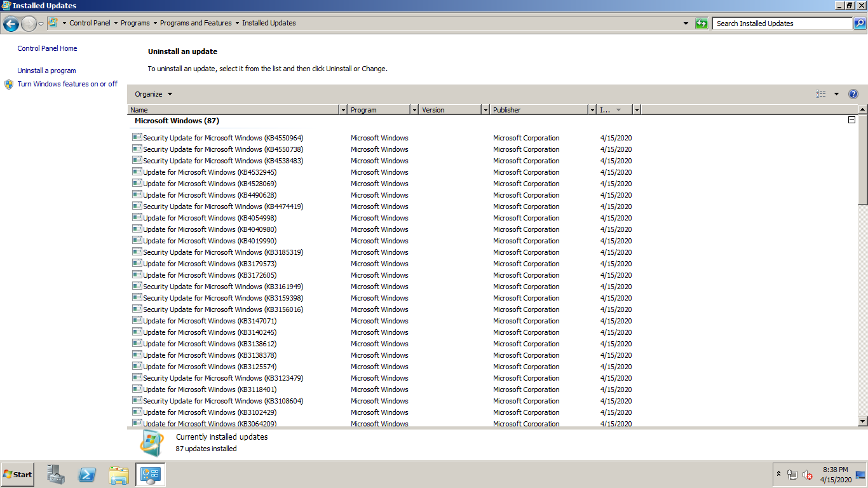Click Programs in the breadcrumb path
The image size is (868, 488).
pos(135,23)
